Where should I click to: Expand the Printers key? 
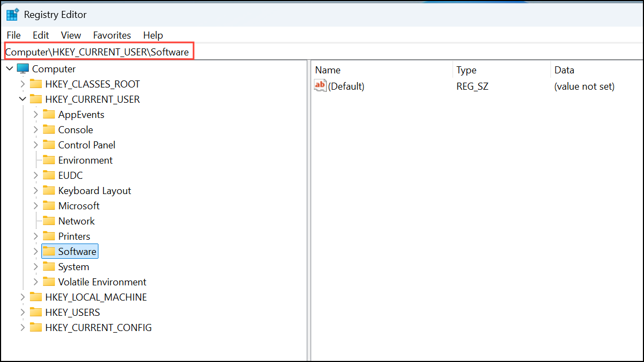pos(36,236)
